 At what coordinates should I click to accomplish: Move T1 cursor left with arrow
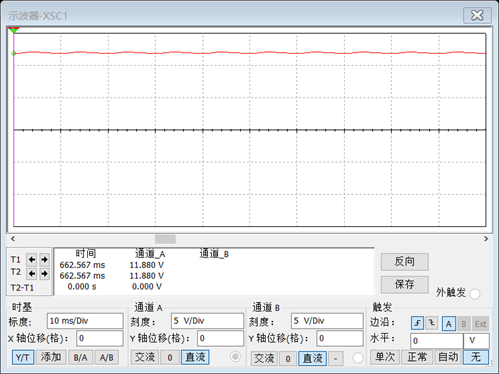click(32, 259)
